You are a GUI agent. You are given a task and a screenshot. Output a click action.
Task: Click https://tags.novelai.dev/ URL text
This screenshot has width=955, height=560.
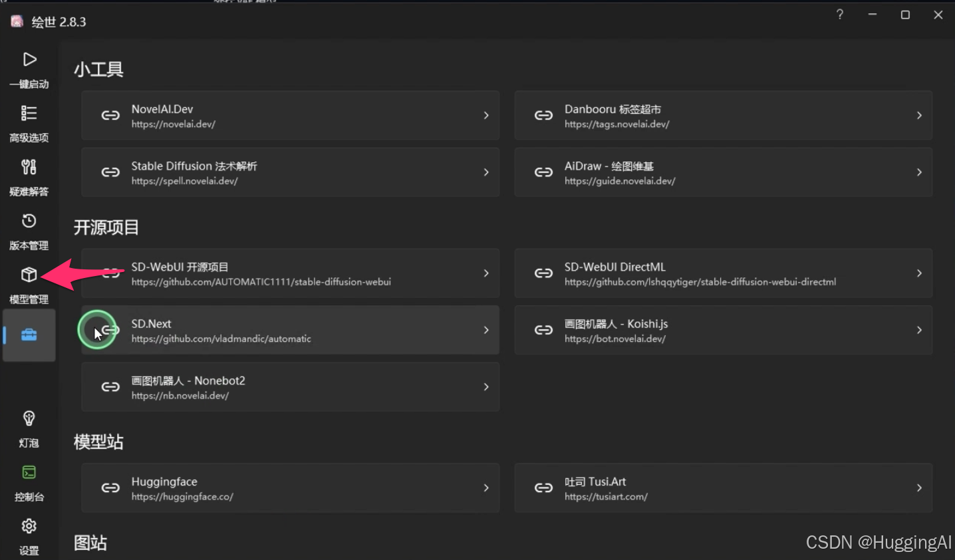pos(616,124)
